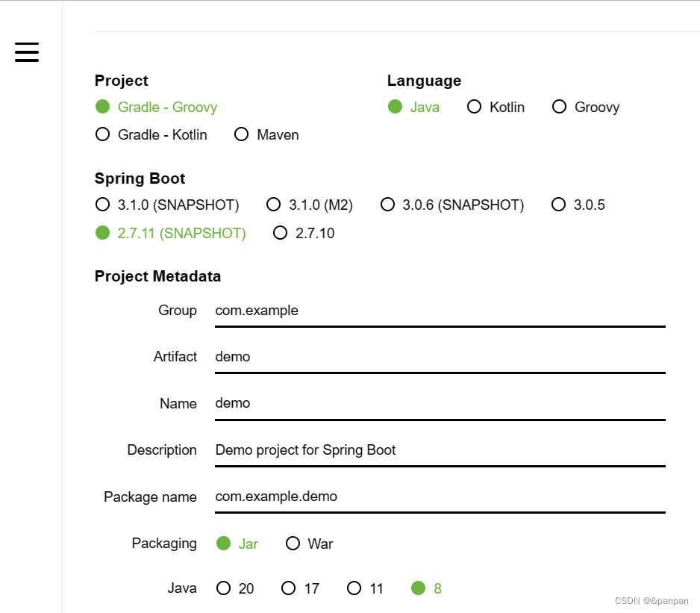Edit the Description field
The height and width of the screenshot is (613, 700).
pyautogui.click(x=440, y=450)
